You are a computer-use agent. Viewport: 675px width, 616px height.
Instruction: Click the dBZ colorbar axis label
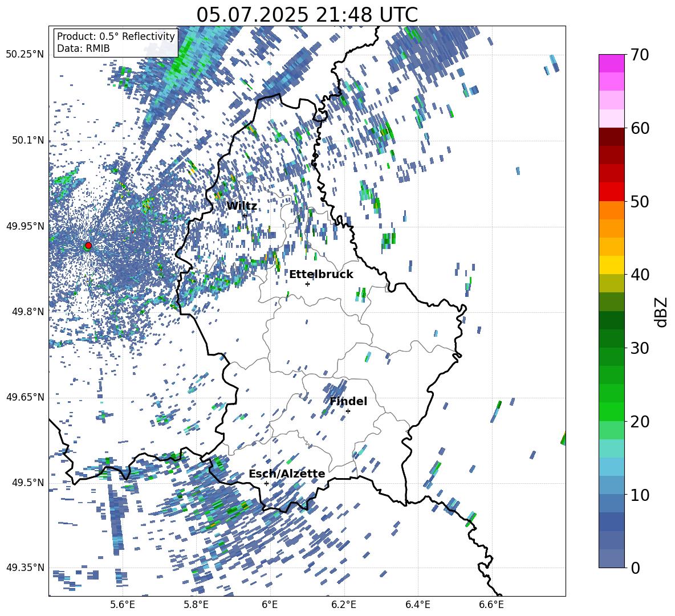(x=662, y=312)
